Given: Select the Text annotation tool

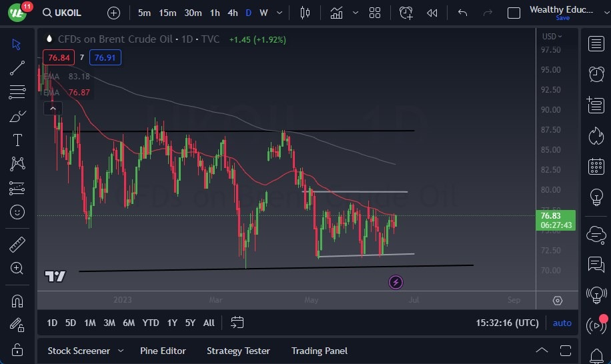Looking at the screenshot, I should pyautogui.click(x=17, y=140).
